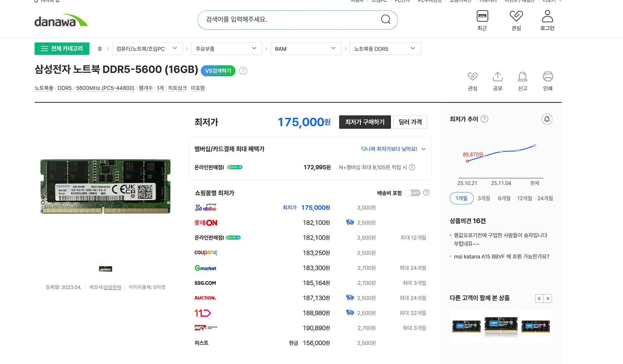
Task: Open the RAM category dropdown
Action: [306, 49]
